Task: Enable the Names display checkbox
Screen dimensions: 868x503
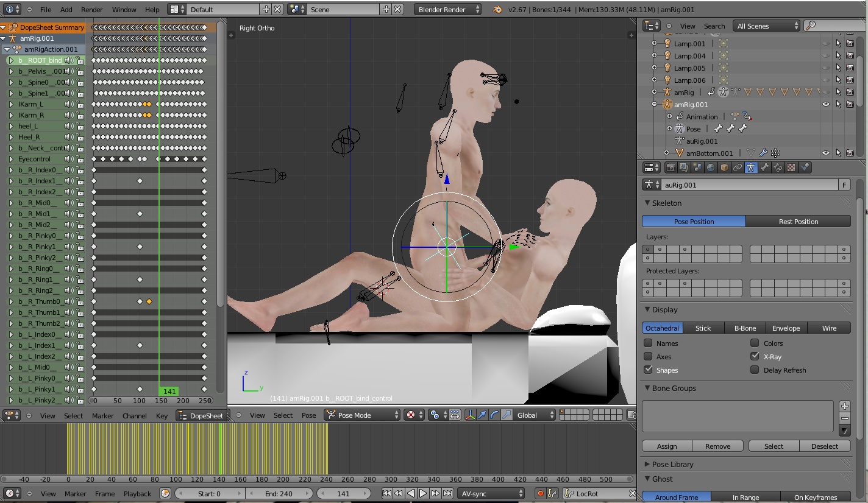Action: (648, 343)
